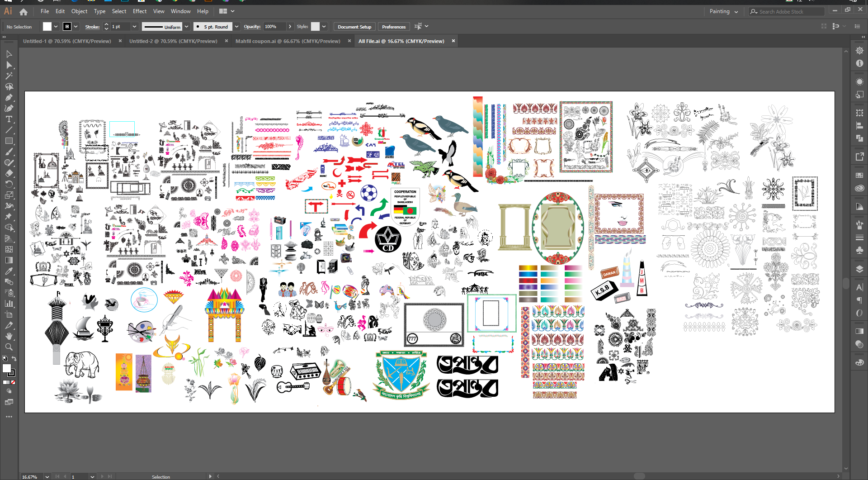This screenshot has width=868, height=480.
Task: Open the Layers panel icon
Action: 859,269
